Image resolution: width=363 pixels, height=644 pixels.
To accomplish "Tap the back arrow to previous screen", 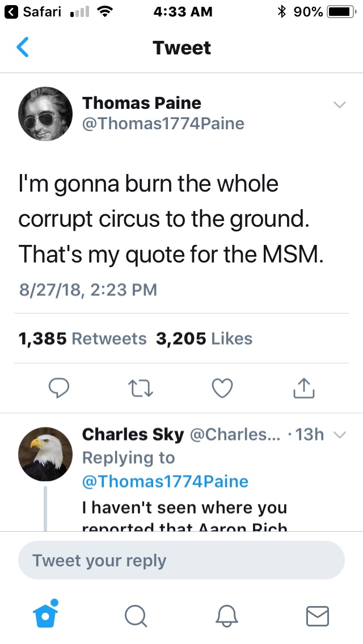I will click(x=23, y=48).
